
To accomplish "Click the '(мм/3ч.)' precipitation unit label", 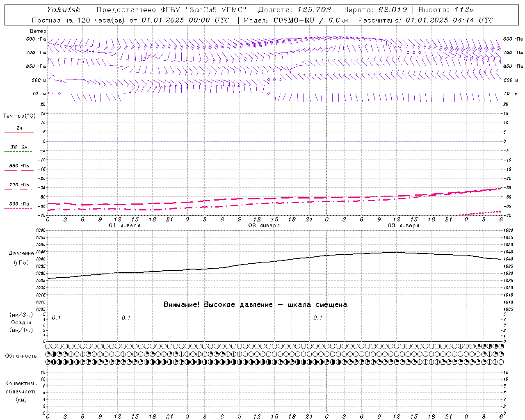I will 21,315.
